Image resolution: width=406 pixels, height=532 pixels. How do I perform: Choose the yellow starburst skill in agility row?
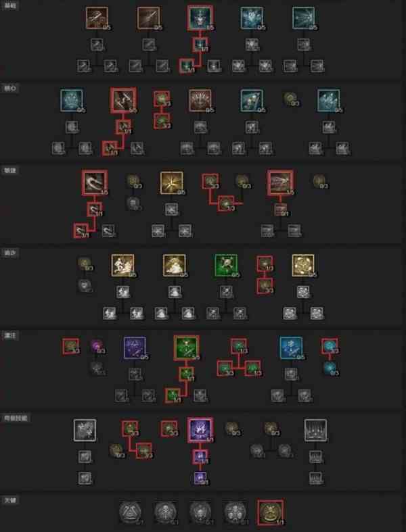[x=172, y=183]
